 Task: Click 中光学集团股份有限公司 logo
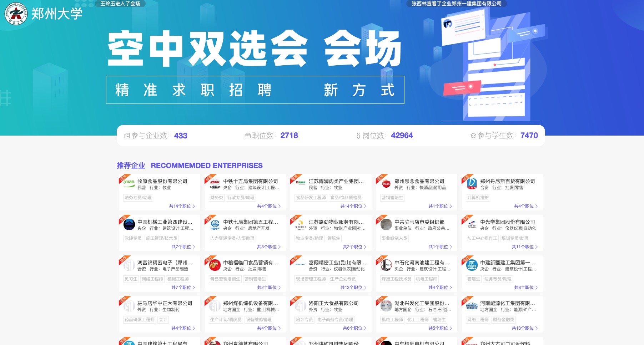coord(472,224)
